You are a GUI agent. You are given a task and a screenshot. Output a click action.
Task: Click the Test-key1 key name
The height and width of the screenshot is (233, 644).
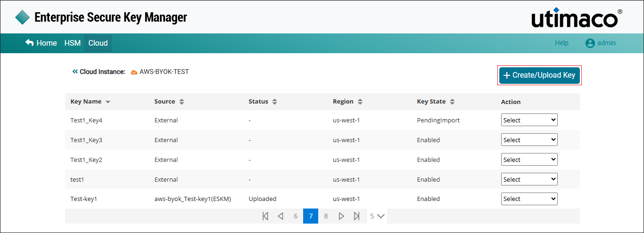(x=83, y=199)
